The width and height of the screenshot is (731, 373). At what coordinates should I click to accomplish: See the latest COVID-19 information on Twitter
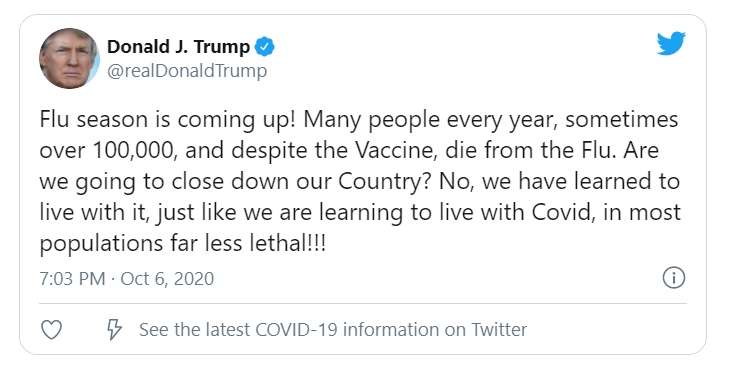tap(333, 330)
